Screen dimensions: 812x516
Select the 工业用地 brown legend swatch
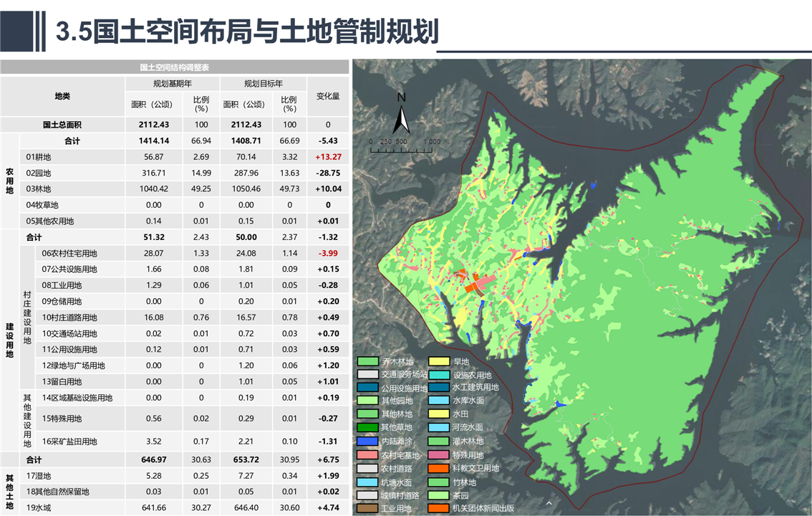point(367,508)
